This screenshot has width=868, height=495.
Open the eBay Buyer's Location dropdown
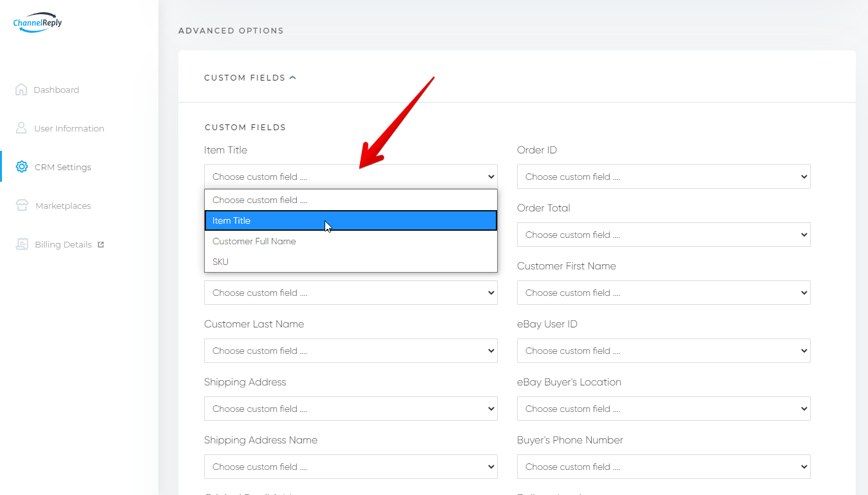point(664,409)
